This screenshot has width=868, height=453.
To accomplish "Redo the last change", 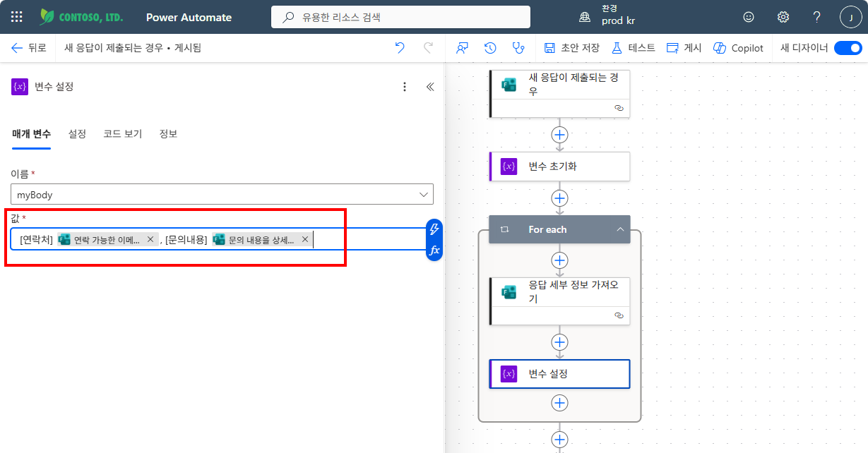I will 428,48.
